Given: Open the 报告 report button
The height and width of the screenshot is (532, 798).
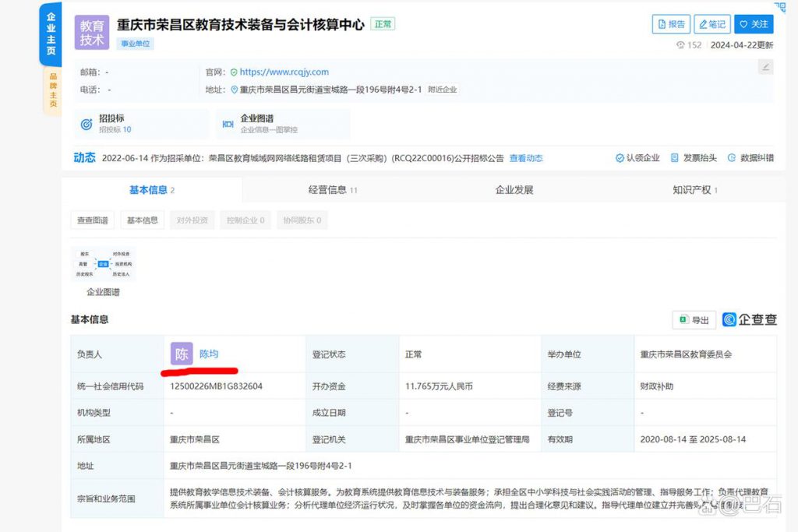Looking at the screenshot, I should 671,24.
